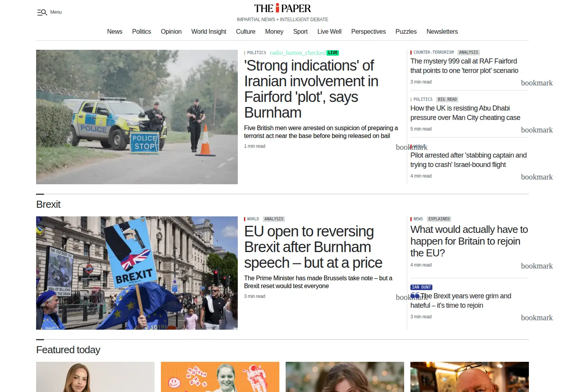Bookmark the RAF Fairford 999 call story

(x=537, y=83)
